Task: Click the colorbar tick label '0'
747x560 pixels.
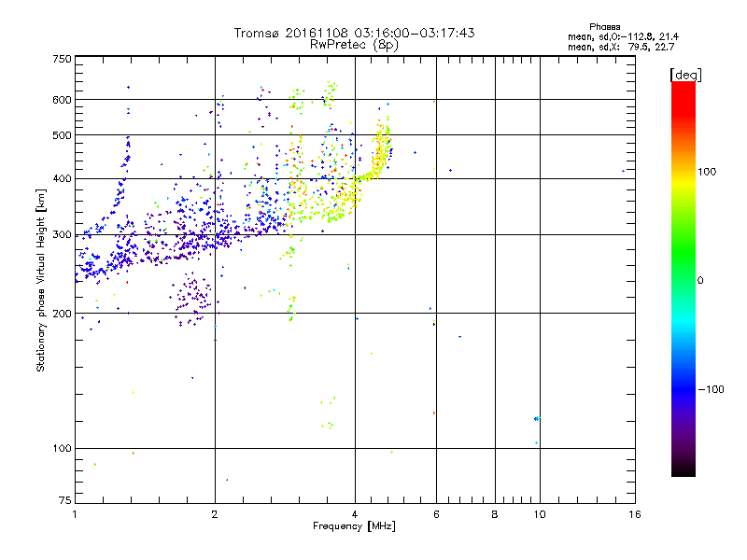Action: coord(700,281)
